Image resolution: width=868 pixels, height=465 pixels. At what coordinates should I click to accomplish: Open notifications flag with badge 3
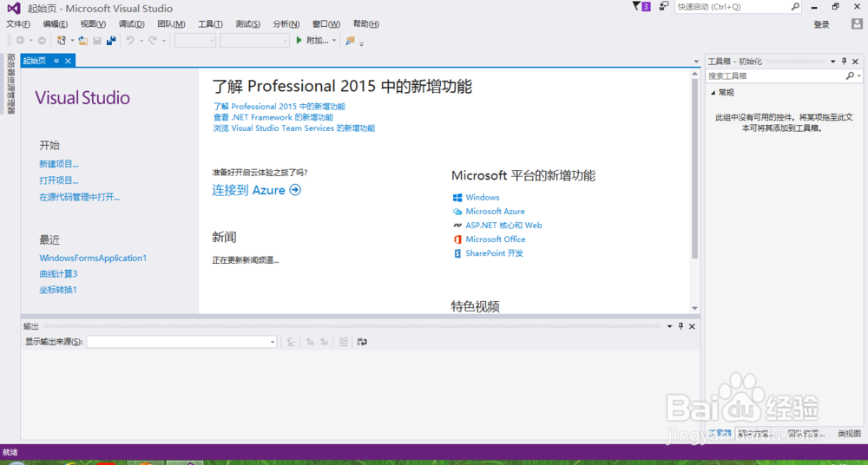click(641, 7)
